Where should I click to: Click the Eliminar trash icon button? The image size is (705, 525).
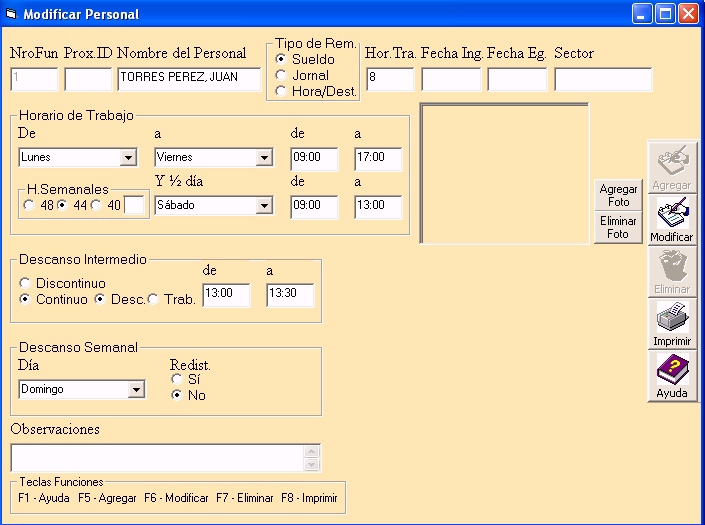671,270
